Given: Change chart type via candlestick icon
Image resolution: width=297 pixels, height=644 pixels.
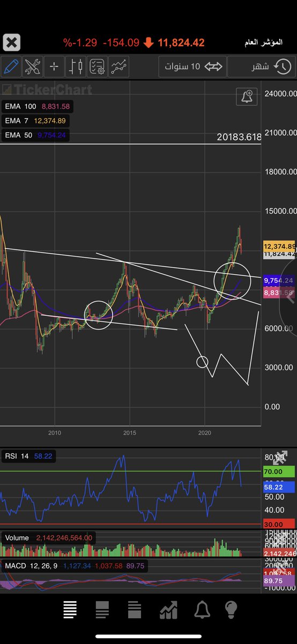Looking at the screenshot, I should click(76, 67).
